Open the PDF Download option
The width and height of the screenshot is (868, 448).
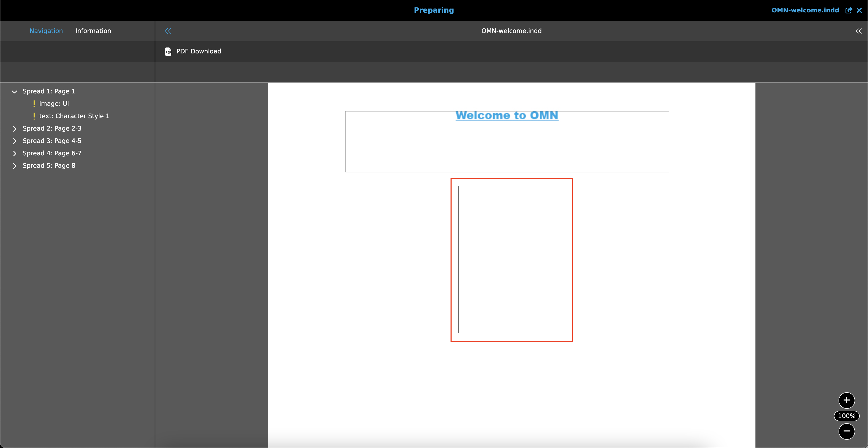[198, 51]
